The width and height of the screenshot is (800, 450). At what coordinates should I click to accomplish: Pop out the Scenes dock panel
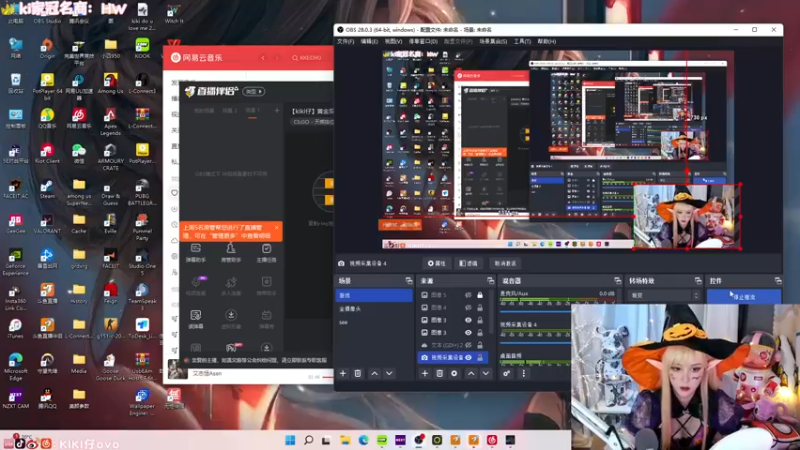pyautogui.click(x=409, y=281)
